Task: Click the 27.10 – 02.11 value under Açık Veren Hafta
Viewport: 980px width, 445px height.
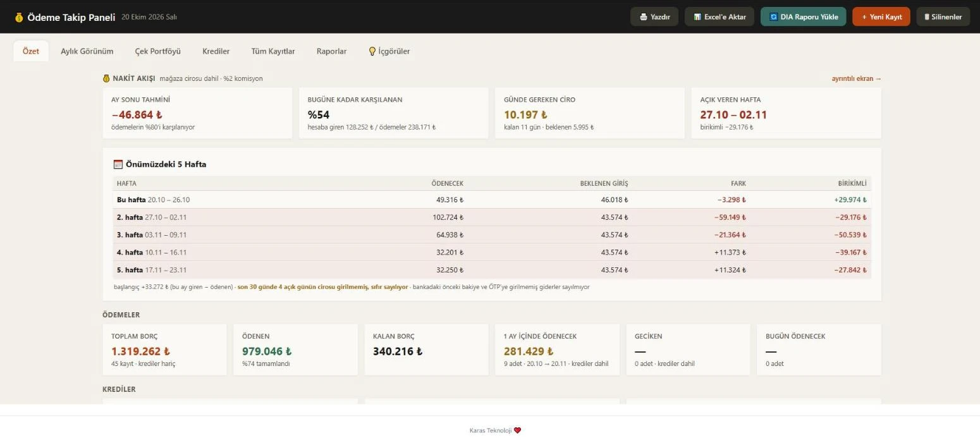Action: tap(733, 115)
